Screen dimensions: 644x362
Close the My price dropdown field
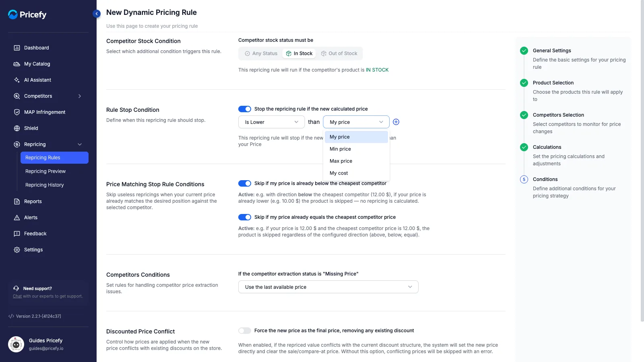coord(356,122)
